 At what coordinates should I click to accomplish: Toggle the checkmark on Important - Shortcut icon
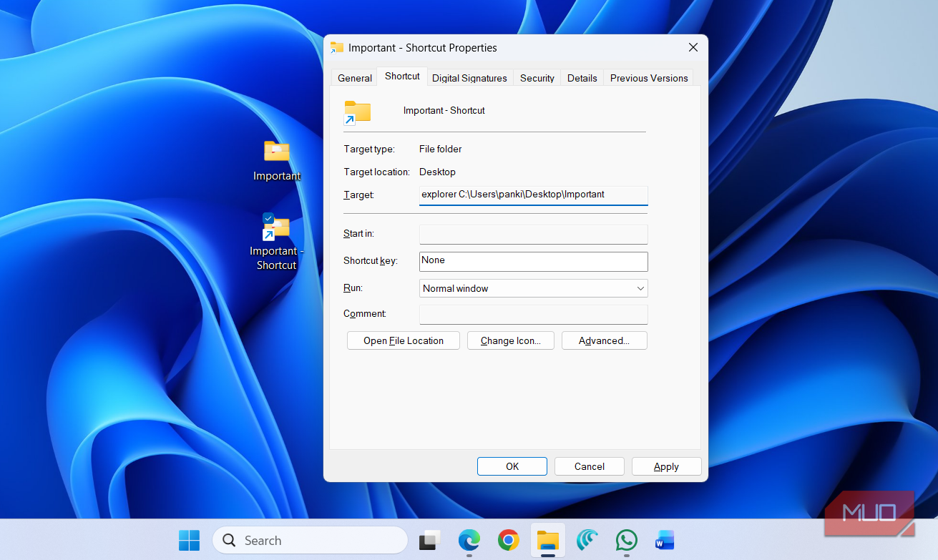[268, 218]
